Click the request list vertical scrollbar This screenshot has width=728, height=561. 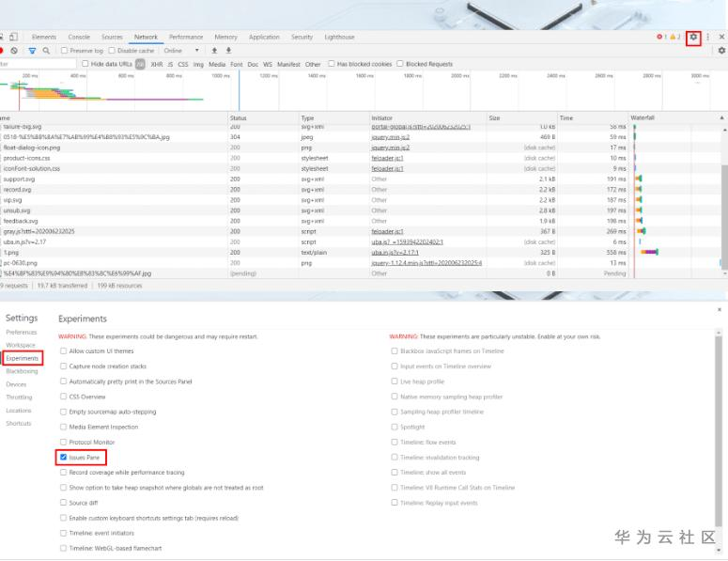point(724,216)
